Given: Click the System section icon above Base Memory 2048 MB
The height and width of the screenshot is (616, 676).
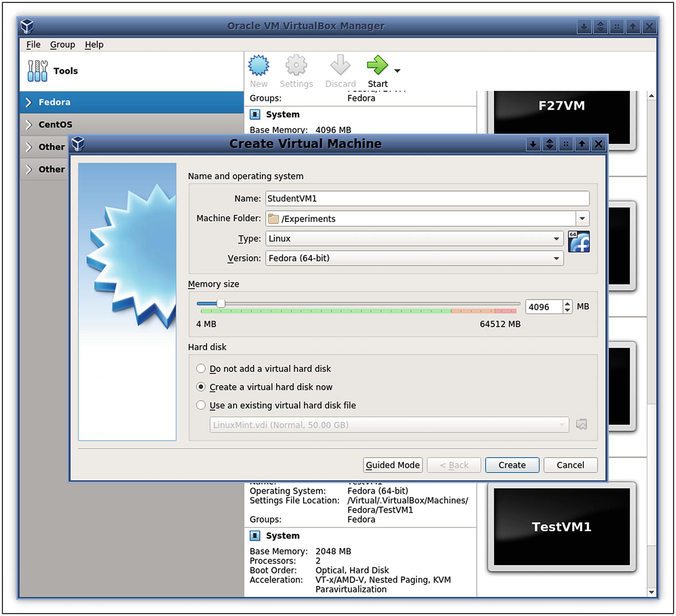Looking at the screenshot, I should 255,535.
